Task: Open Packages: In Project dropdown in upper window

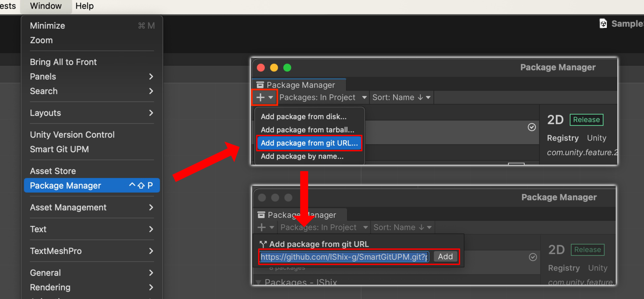Action: coord(323,97)
